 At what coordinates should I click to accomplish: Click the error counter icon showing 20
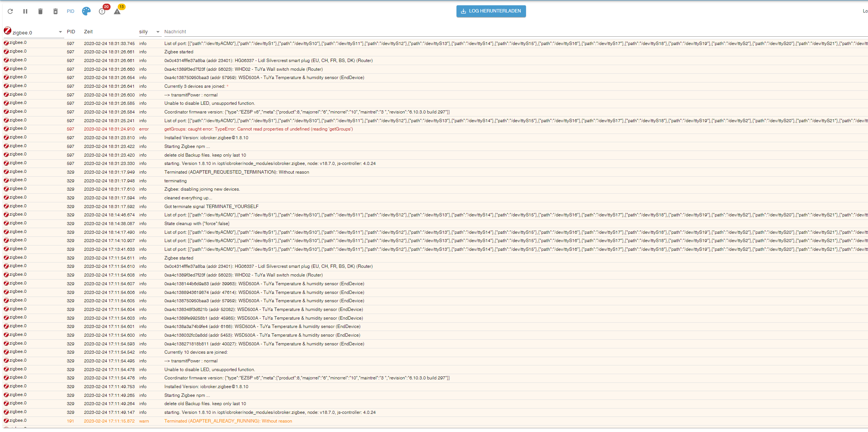point(102,11)
